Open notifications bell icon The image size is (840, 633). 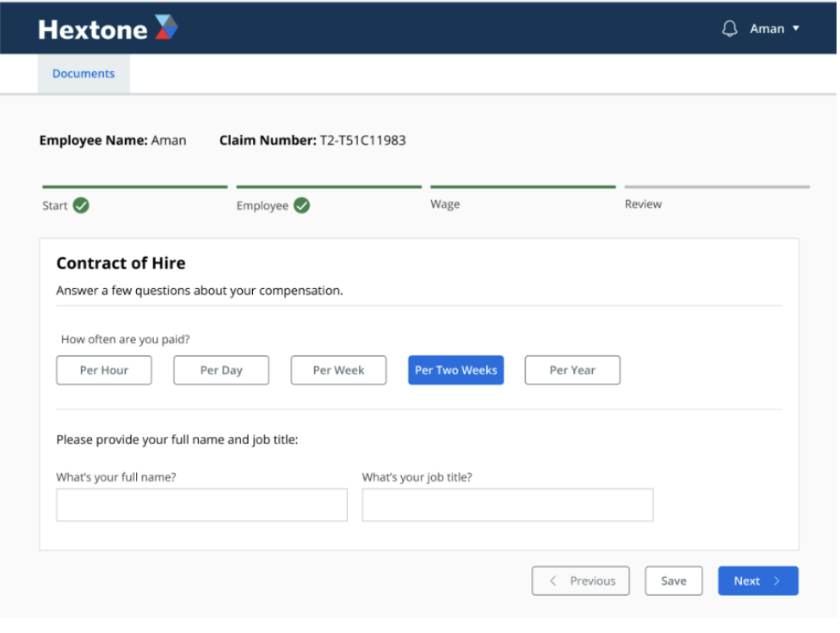coord(729,28)
